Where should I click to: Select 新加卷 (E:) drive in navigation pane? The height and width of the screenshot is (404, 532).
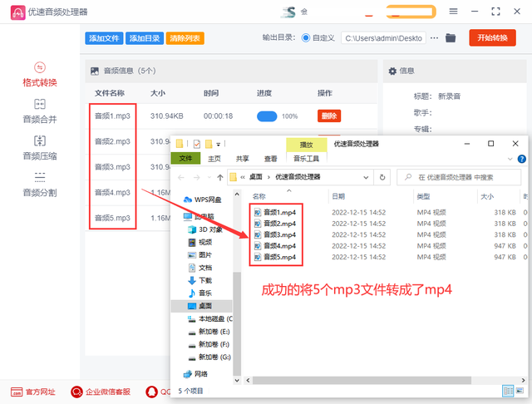pyautogui.click(x=209, y=332)
